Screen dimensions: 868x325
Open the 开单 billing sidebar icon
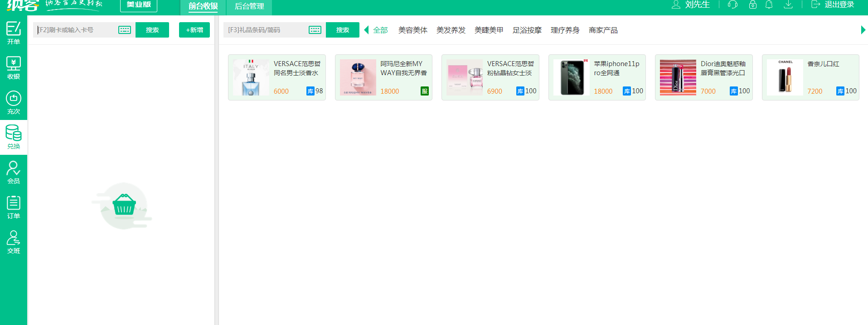point(14,33)
